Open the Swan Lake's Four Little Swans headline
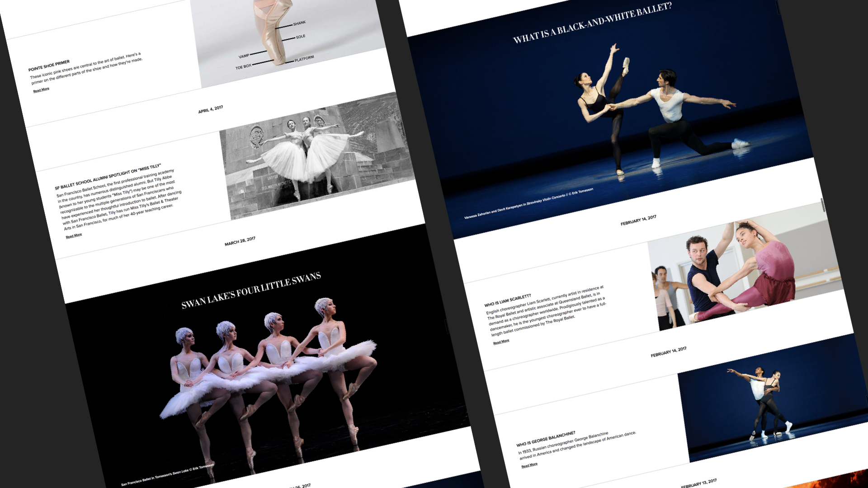The height and width of the screenshot is (488, 868). 251,290
